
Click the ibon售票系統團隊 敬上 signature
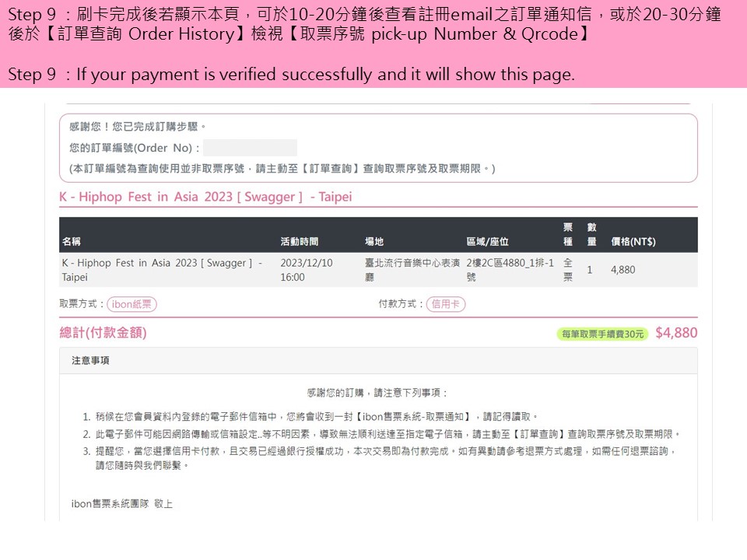click(121, 504)
